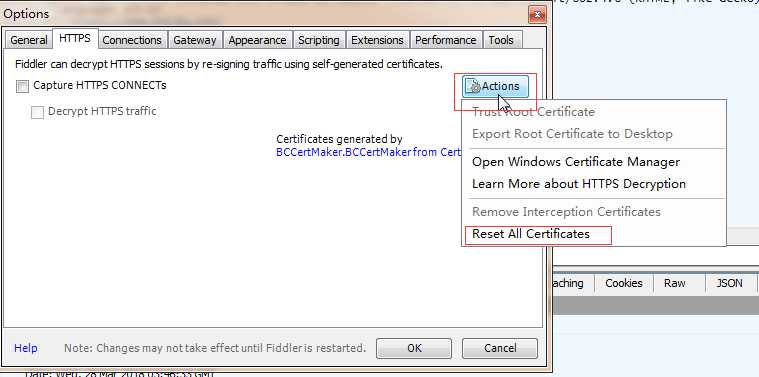Open the JSON tab in Fiddler window
This screenshot has height=377, width=759.
[729, 283]
